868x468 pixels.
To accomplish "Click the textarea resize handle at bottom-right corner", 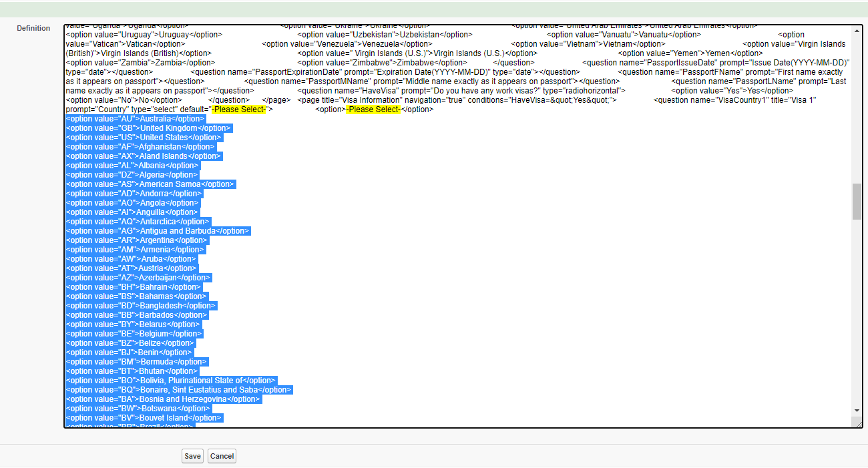I will click(x=857, y=423).
